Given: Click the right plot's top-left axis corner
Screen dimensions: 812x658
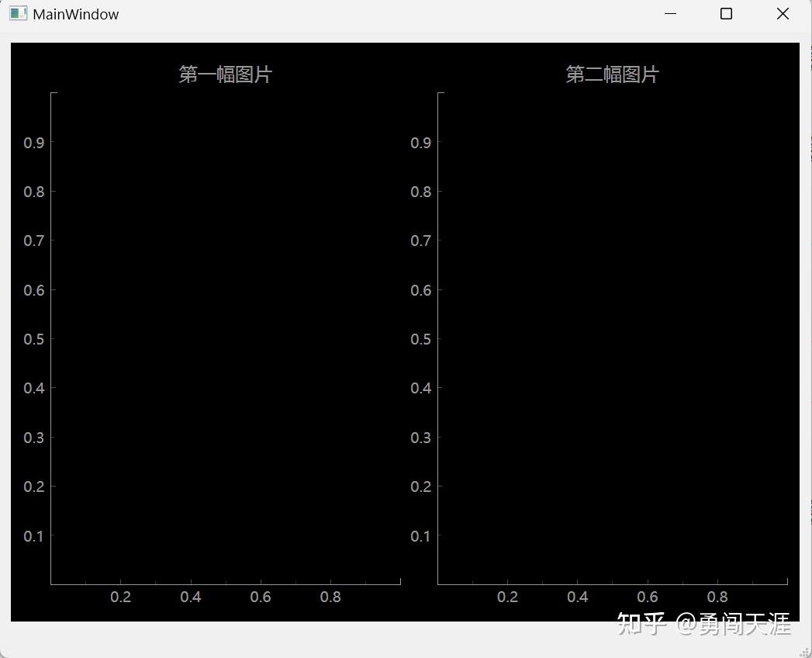Looking at the screenshot, I should click(x=439, y=92).
